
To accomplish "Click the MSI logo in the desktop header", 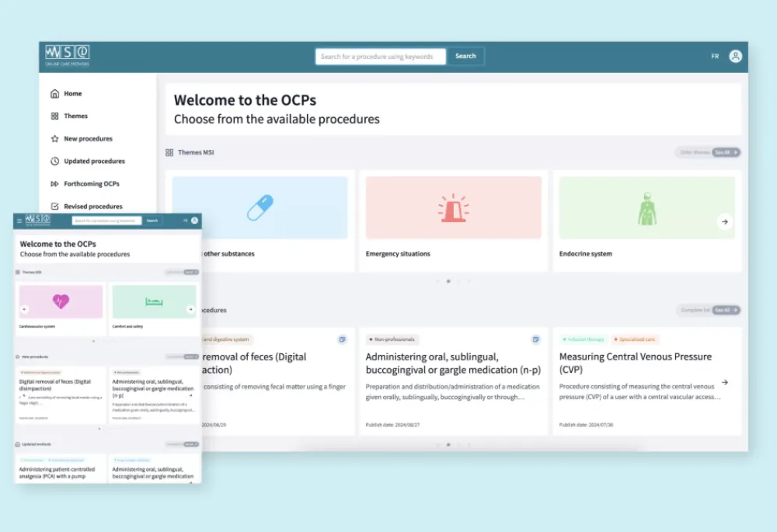I will [x=68, y=55].
